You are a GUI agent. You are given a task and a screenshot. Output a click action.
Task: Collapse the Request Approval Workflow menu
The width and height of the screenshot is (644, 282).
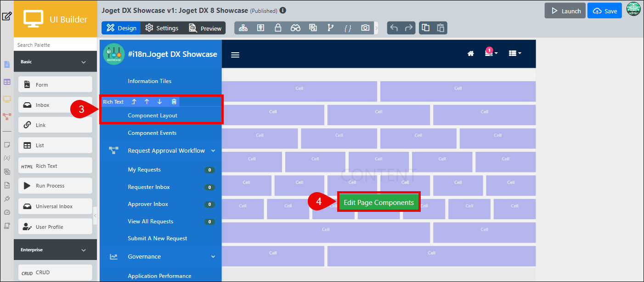pos(213,150)
